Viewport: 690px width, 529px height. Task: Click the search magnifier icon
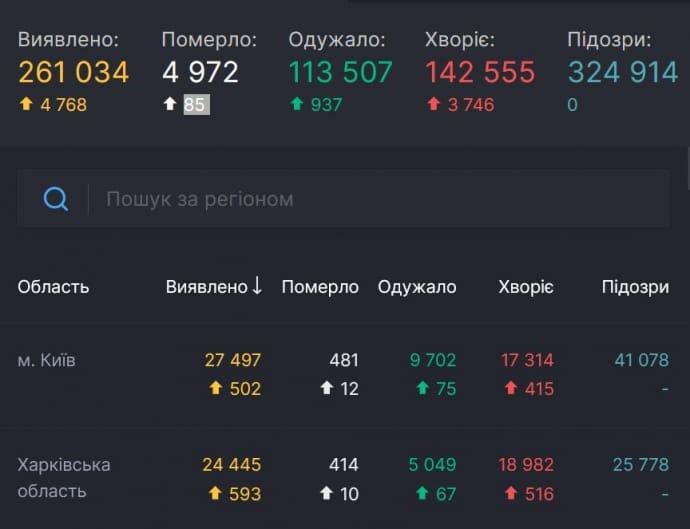coord(55,199)
